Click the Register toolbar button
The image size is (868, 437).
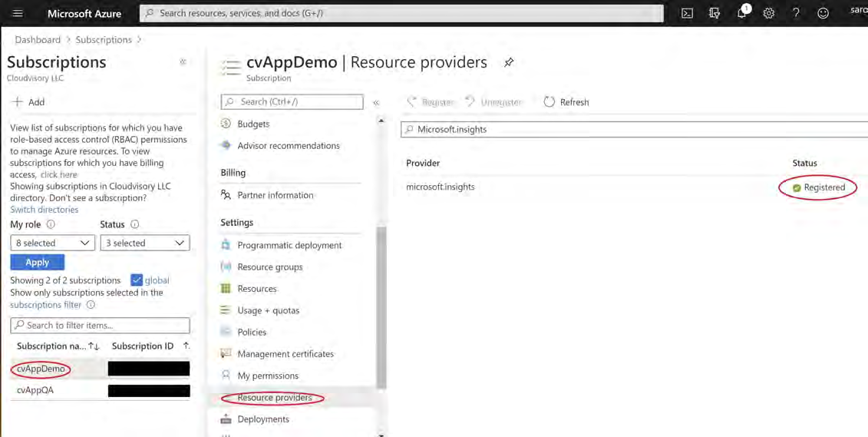(431, 102)
